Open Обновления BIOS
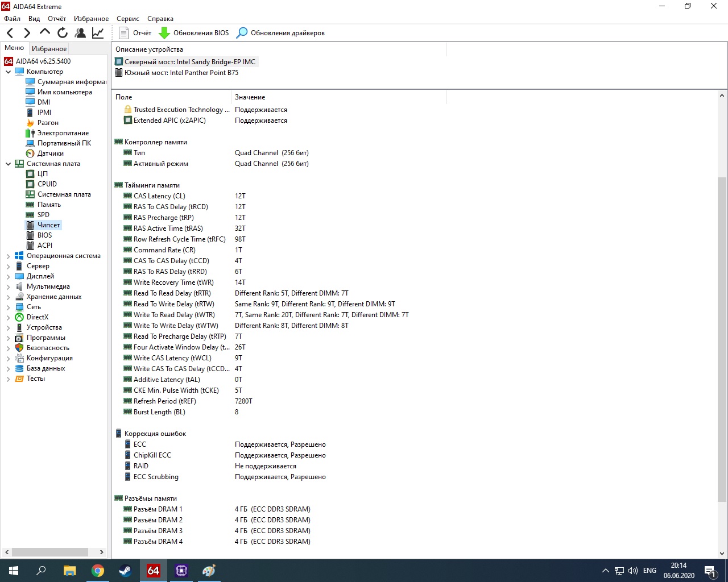728x582 pixels. 193,33
